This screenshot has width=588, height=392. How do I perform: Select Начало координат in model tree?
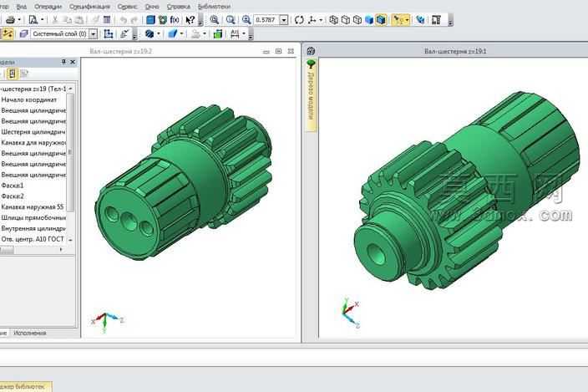click(x=29, y=99)
